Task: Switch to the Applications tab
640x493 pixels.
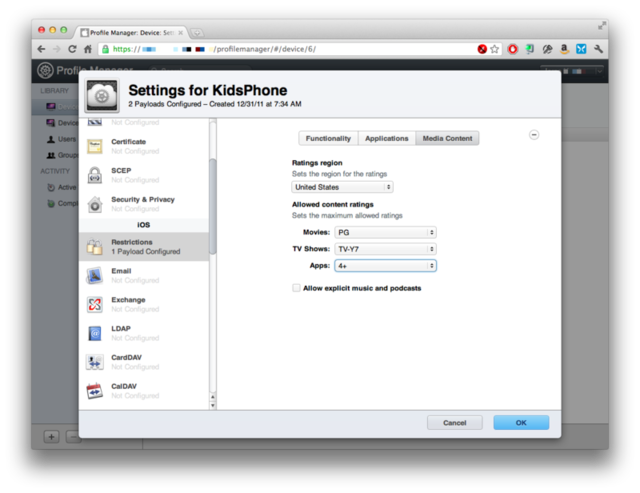Action: [x=387, y=138]
